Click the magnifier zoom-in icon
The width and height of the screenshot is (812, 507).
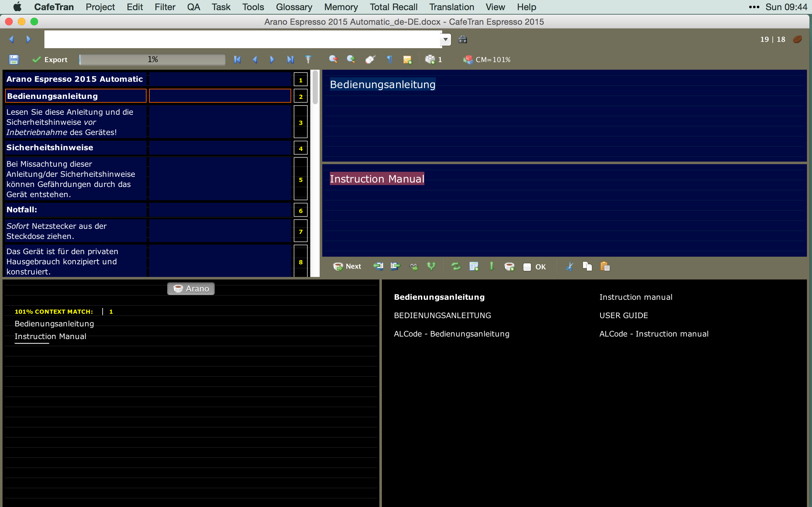point(351,60)
